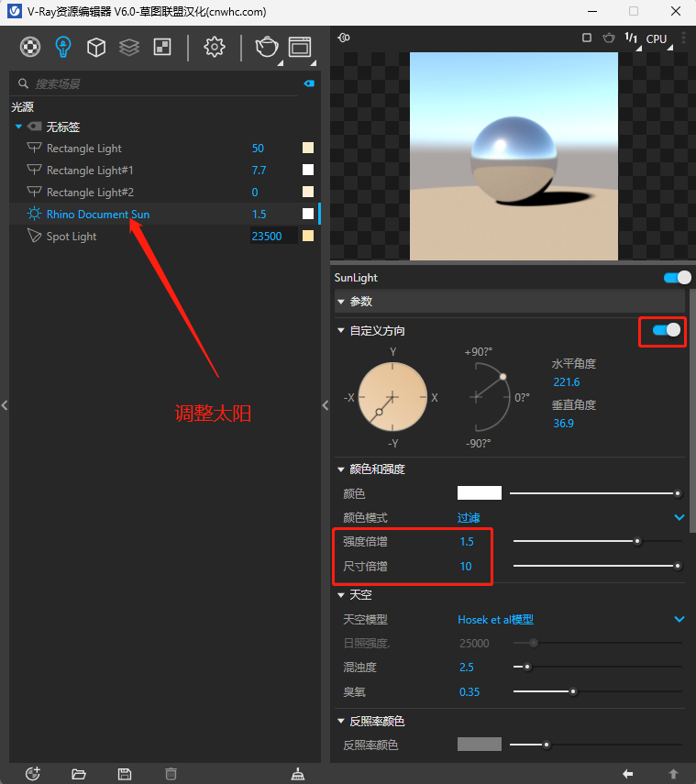
Task: Switch to the Textures checker icon
Action: pos(161,47)
